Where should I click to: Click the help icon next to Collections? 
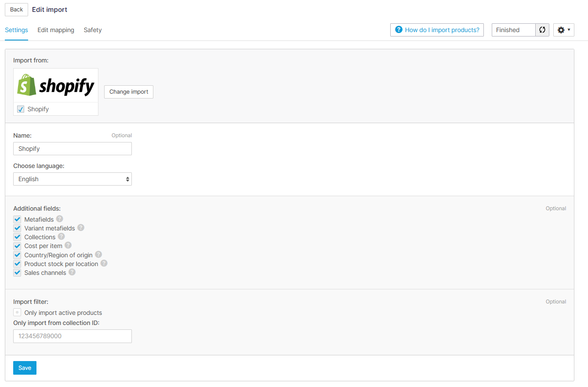(62, 236)
